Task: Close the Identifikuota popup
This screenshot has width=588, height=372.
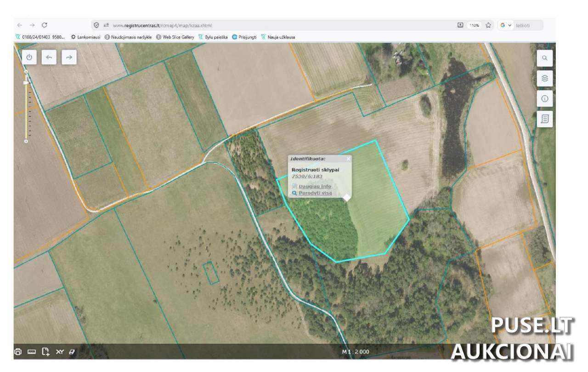Action: [348, 159]
